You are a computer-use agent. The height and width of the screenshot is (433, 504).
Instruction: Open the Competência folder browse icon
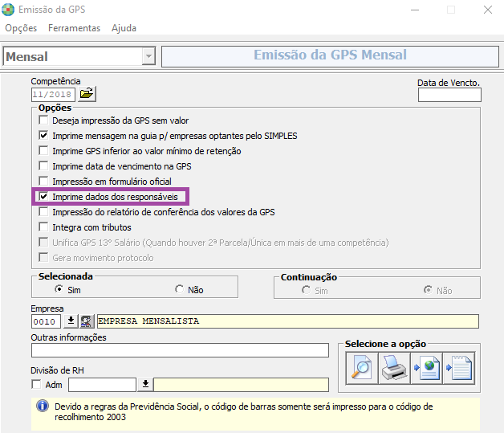tap(87, 94)
